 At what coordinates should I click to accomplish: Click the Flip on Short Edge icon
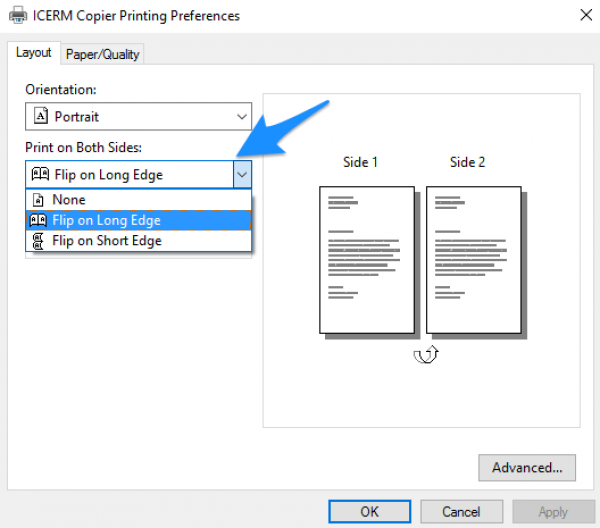click(x=38, y=241)
